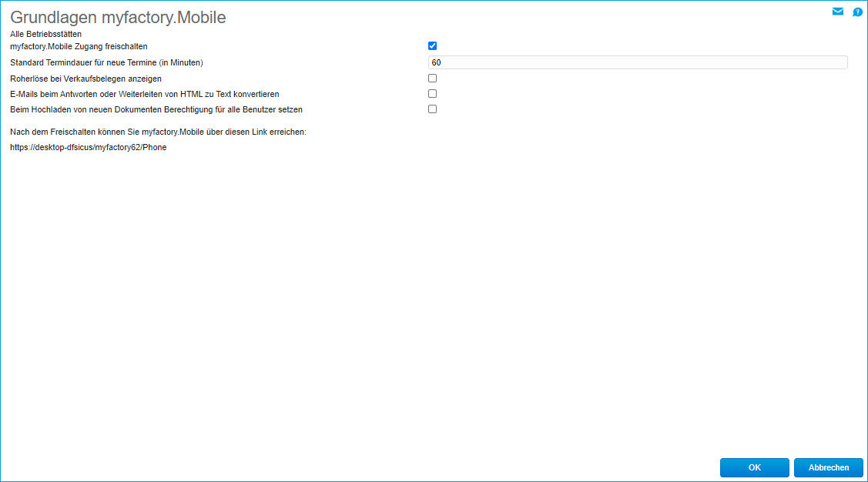
Task: Click the Grundlagen myfactory.Mobile heading
Action: tap(118, 17)
